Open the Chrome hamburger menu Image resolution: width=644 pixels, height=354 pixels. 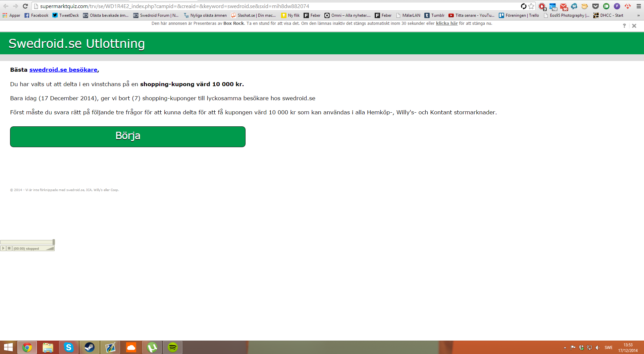tap(639, 6)
